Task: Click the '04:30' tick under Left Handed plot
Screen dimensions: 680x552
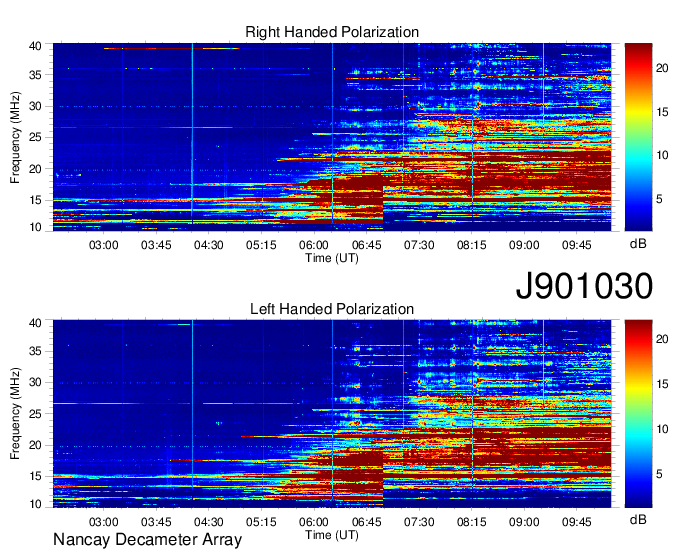Action: [x=209, y=522]
